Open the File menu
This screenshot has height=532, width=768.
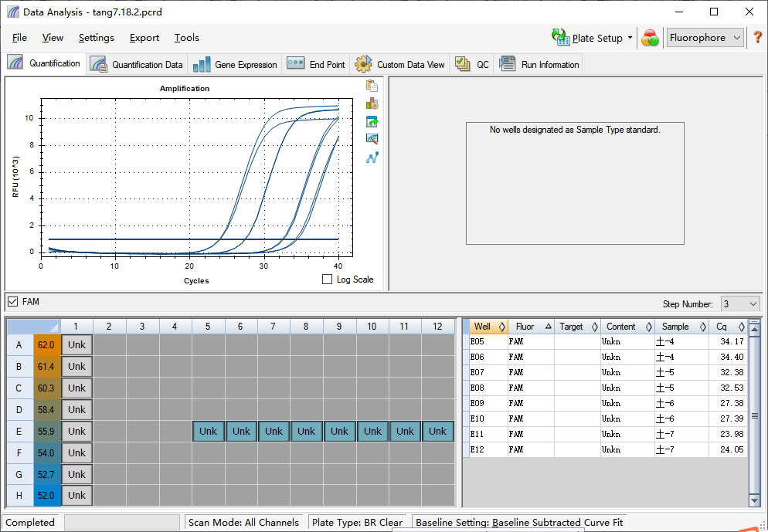(19, 38)
